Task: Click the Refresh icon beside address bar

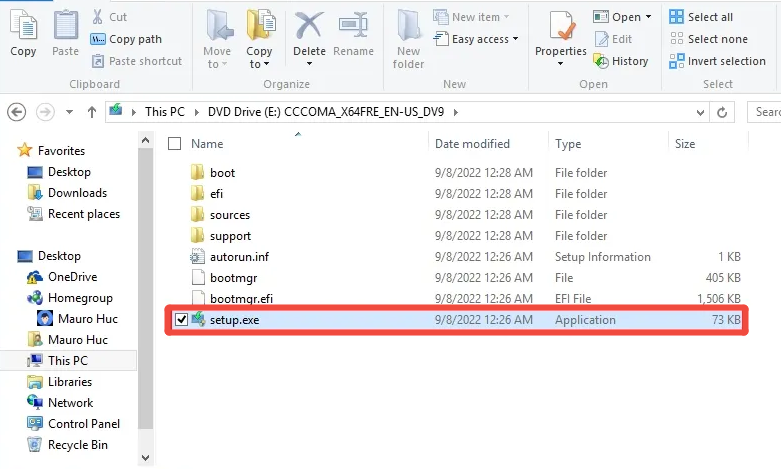Action: pyautogui.click(x=722, y=113)
